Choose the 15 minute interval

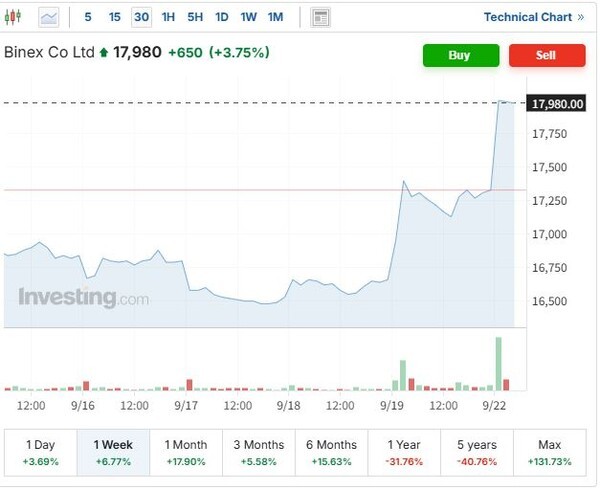click(x=115, y=17)
